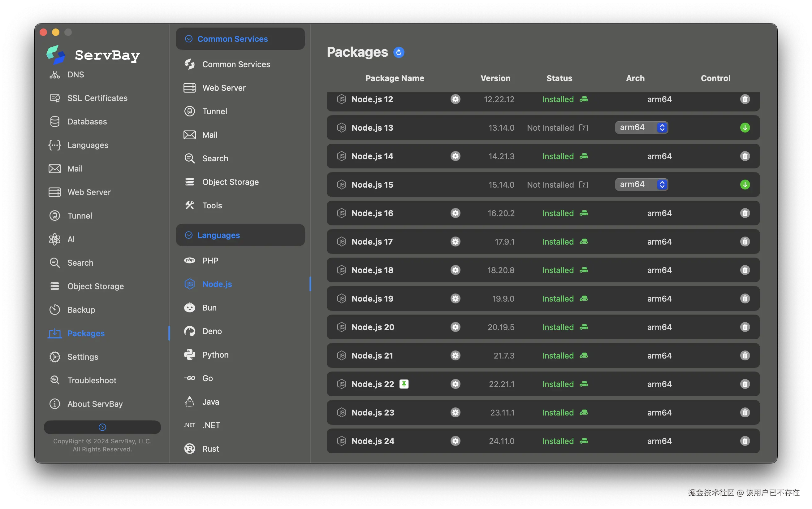812x509 pixels.
Task: Remove Node.js 24 using trash icon
Action: click(x=745, y=441)
